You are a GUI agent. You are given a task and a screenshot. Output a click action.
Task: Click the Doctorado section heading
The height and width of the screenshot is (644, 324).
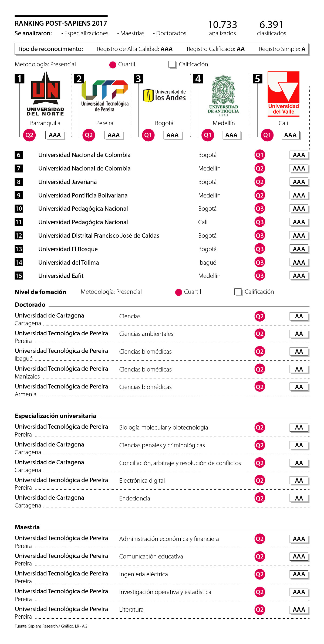click(30, 305)
